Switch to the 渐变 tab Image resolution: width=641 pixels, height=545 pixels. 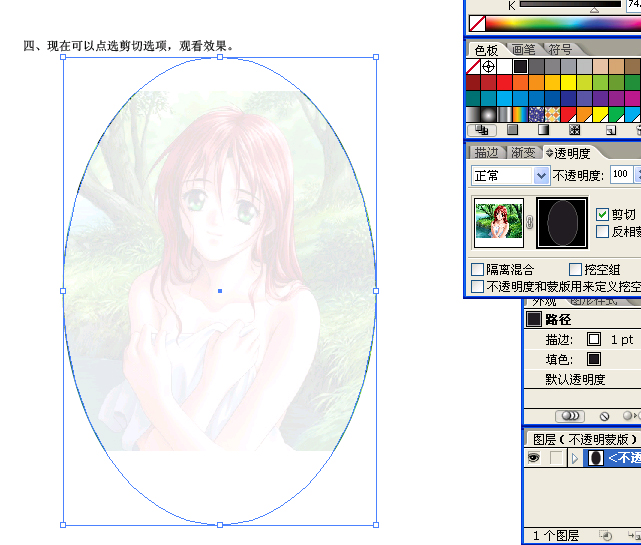click(523, 153)
